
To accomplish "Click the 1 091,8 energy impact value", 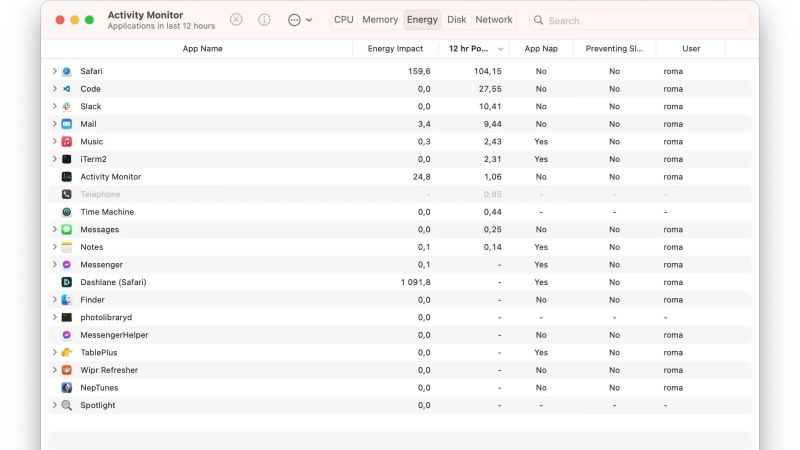I will click(x=415, y=282).
